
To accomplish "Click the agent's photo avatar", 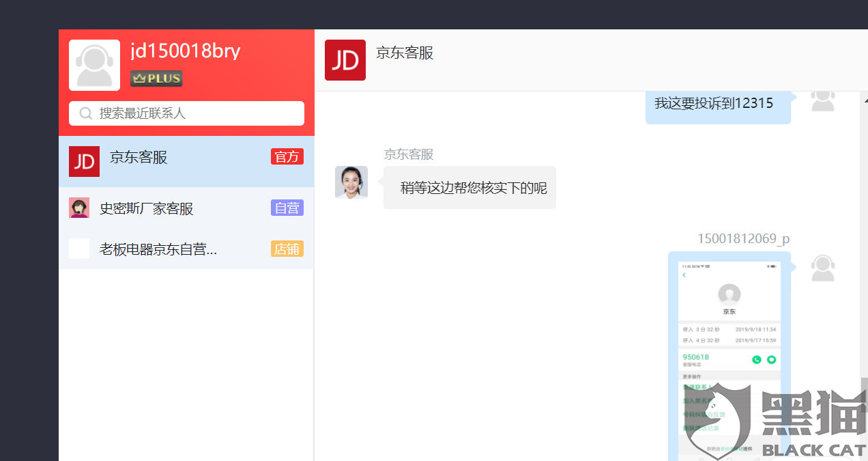I will [x=351, y=182].
